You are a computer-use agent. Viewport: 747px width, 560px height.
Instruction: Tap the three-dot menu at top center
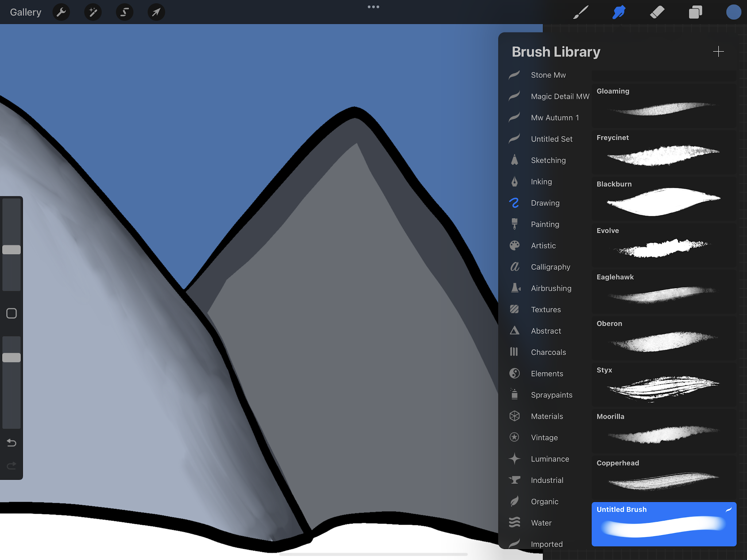point(373,7)
